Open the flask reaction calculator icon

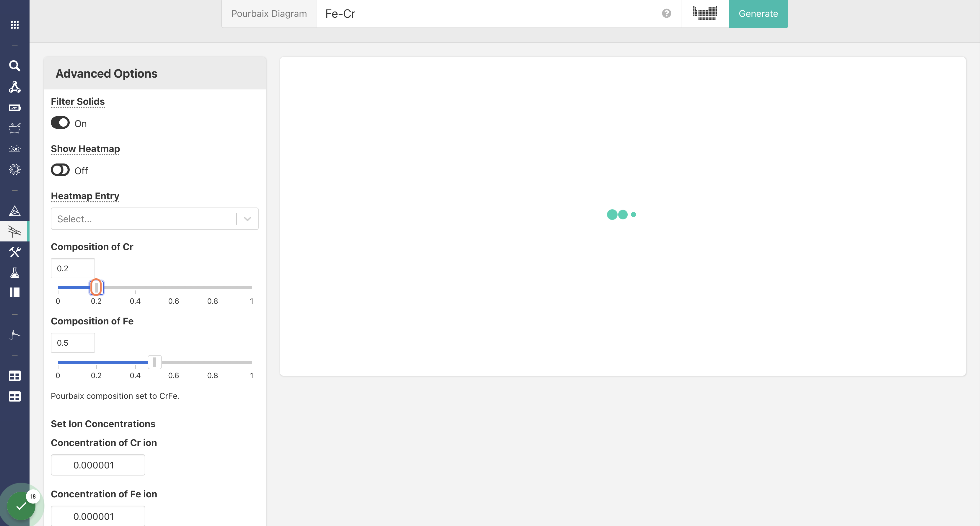[x=14, y=272]
